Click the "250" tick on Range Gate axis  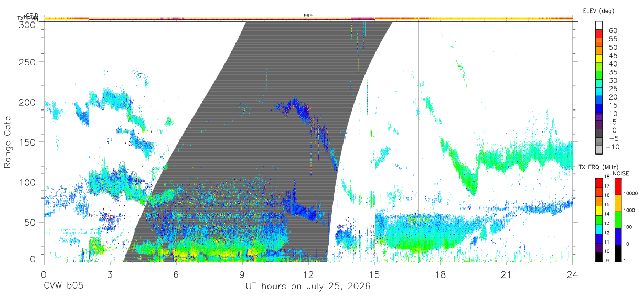coord(27,62)
